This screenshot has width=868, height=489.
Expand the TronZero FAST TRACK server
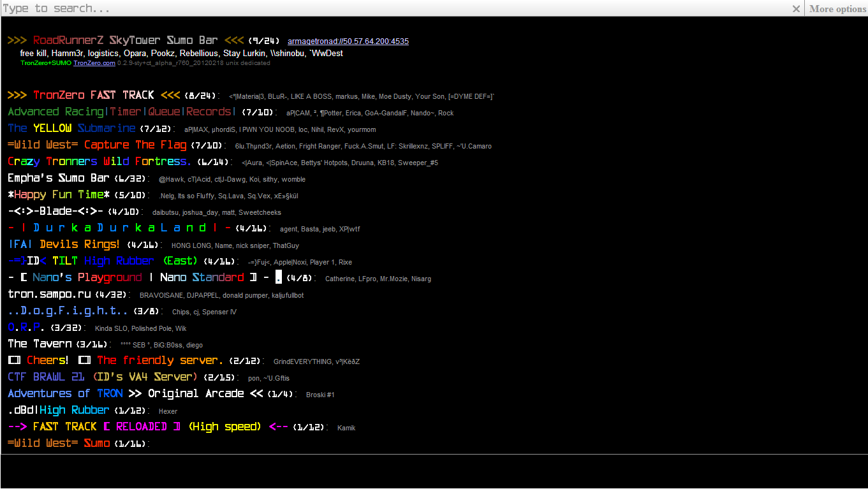click(x=93, y=95)
